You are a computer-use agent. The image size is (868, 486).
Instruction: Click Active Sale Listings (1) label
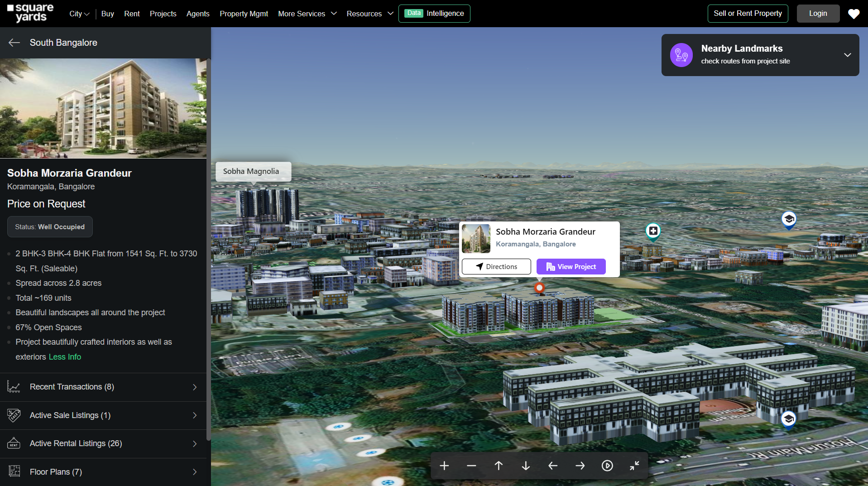point(70,415)
